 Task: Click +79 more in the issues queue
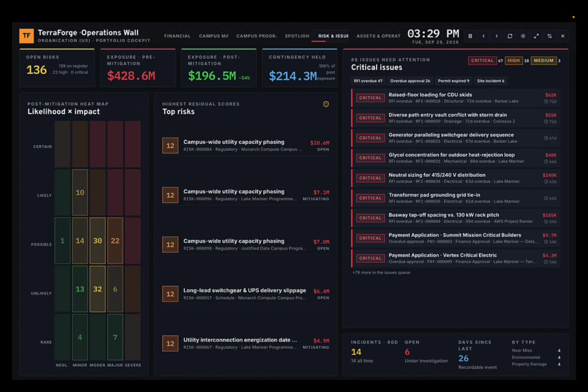(x=381, y=273)
